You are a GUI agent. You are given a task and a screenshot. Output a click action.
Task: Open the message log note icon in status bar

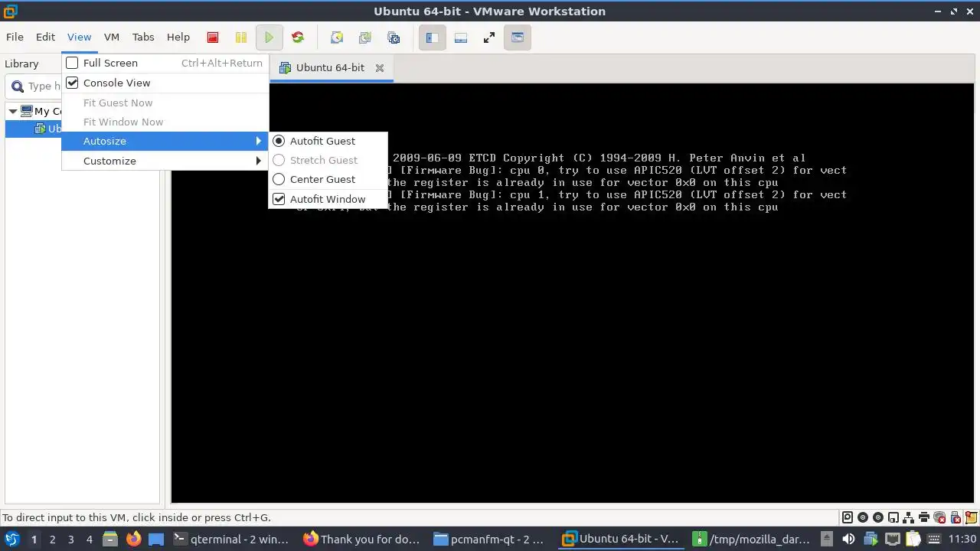coord(972,517)
